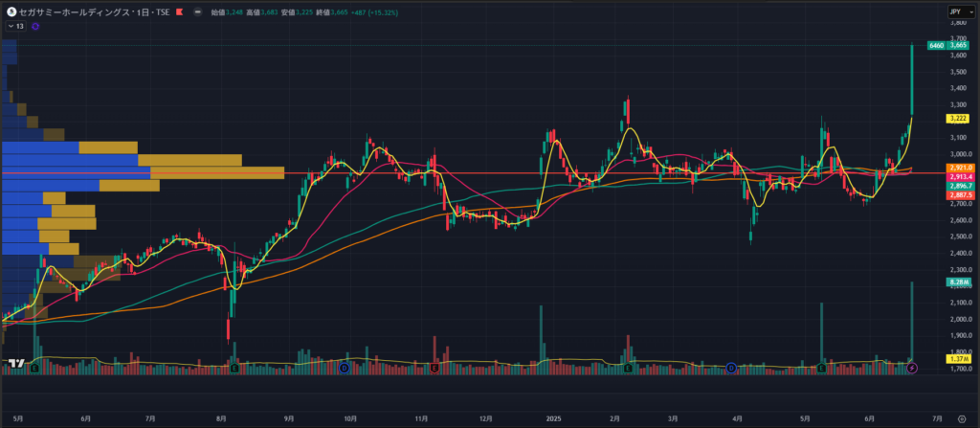
Task: Click the 高値 3,683 high value
Action: [261, 11]
